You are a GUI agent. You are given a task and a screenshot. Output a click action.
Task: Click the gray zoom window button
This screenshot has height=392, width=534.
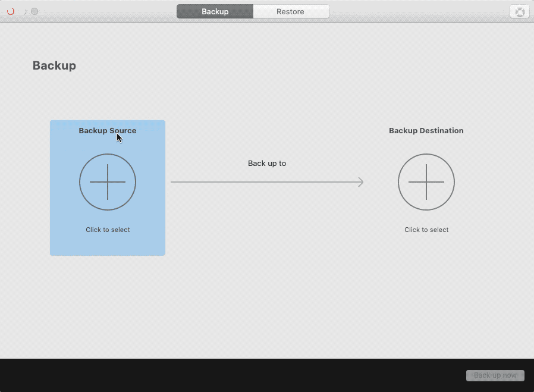(34, 11)
